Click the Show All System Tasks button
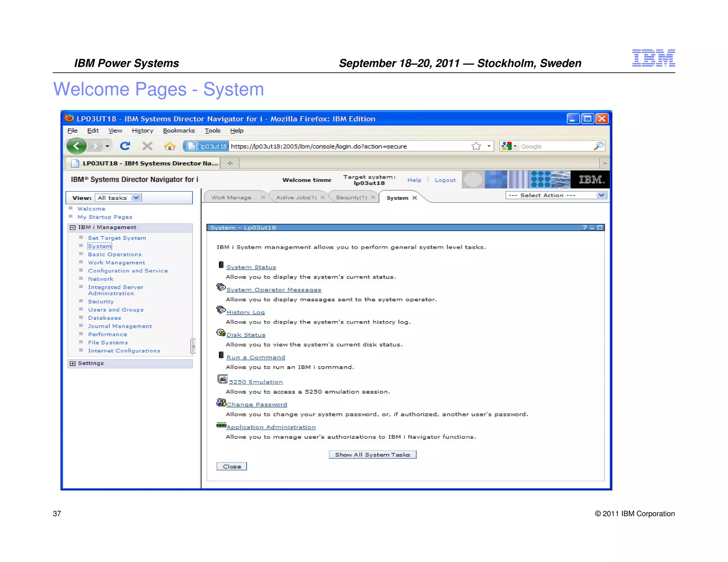 coord(373,455)
